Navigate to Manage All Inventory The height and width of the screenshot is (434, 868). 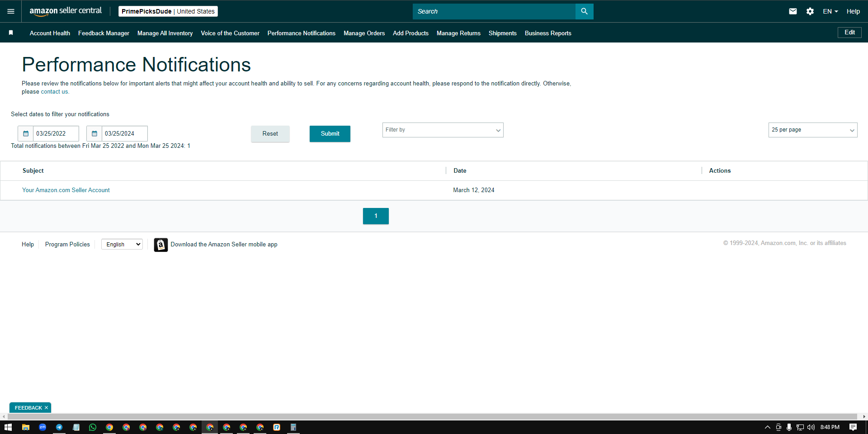165,33
